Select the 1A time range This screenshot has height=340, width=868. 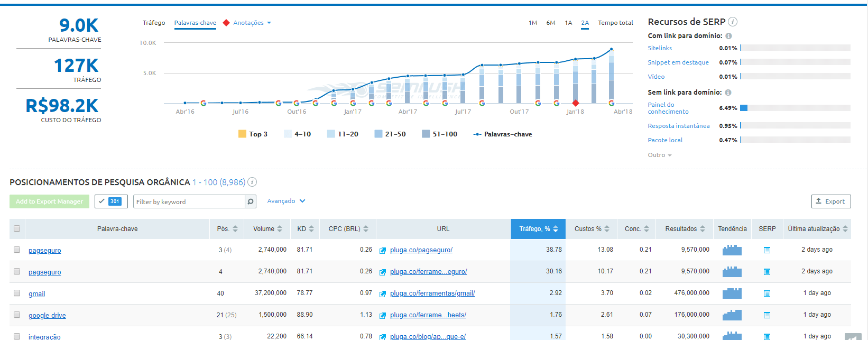[568, 23]
